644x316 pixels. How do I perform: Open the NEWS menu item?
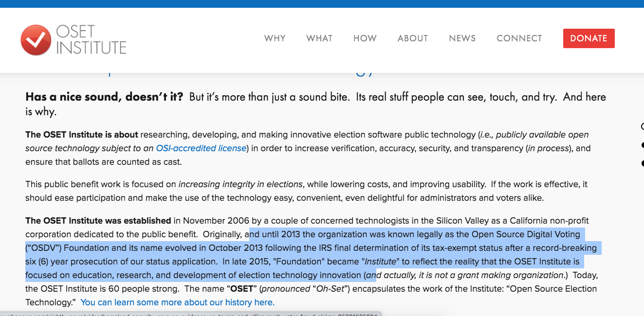point(462,38)
